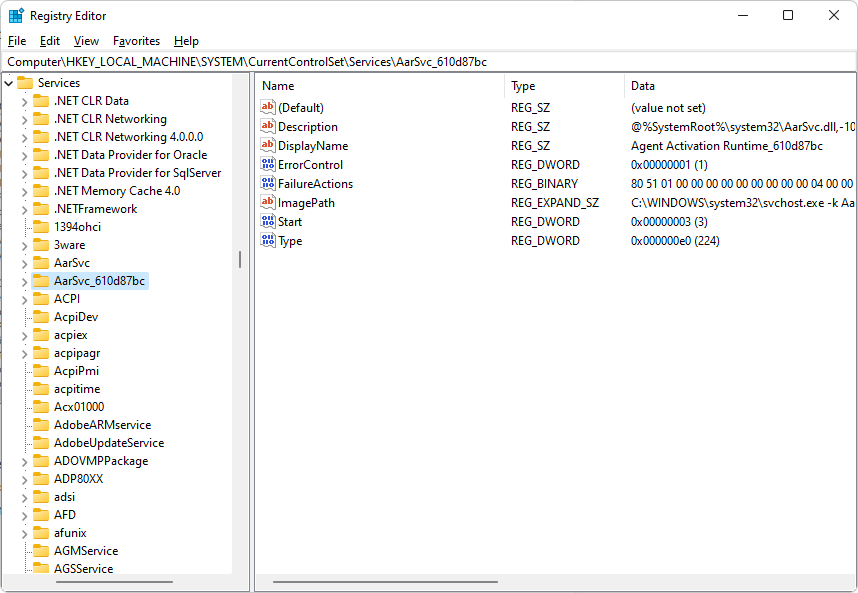Screen dimensions: 858x593
Task: Click the string icon beside Description value
Action: [x=268, y=126]
